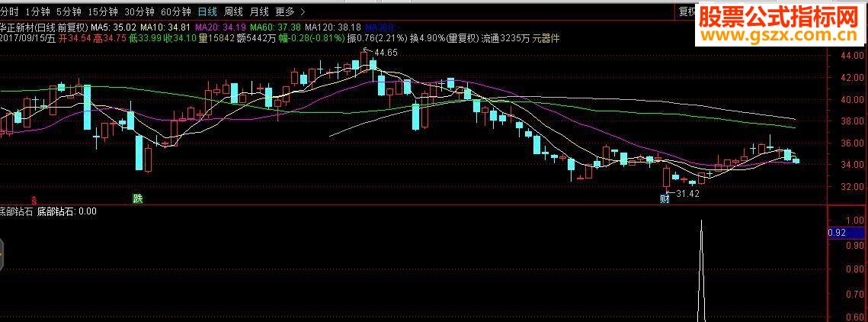
Task: Click the MA120: 38.18 label
Action: pyautogui.click(x=333, y=27)
